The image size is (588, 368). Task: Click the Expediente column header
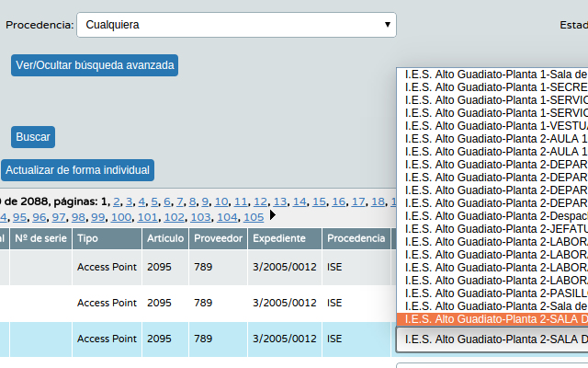pos(285,238)
